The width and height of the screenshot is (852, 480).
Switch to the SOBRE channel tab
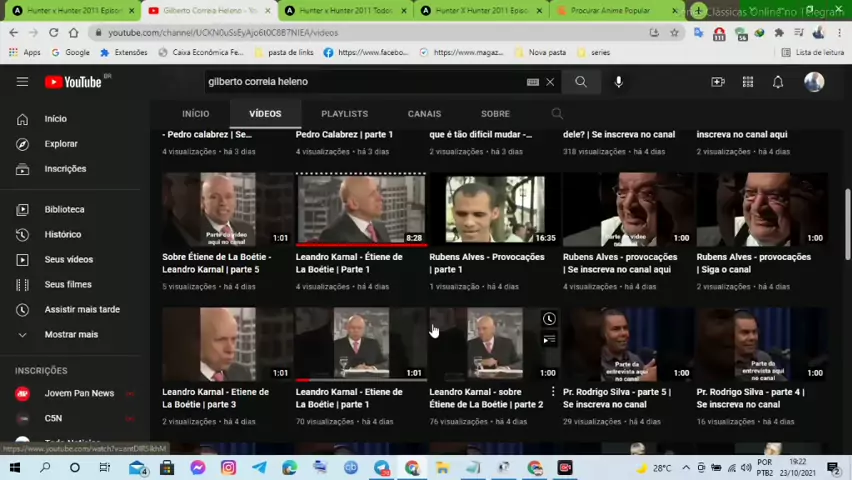pyautogui.click(x=495, y=114)
